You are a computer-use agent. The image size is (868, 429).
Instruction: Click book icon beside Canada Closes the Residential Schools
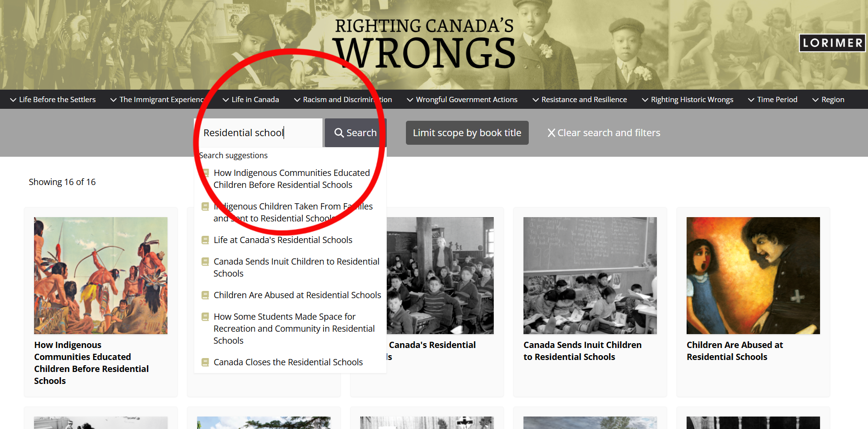point(205,362)
